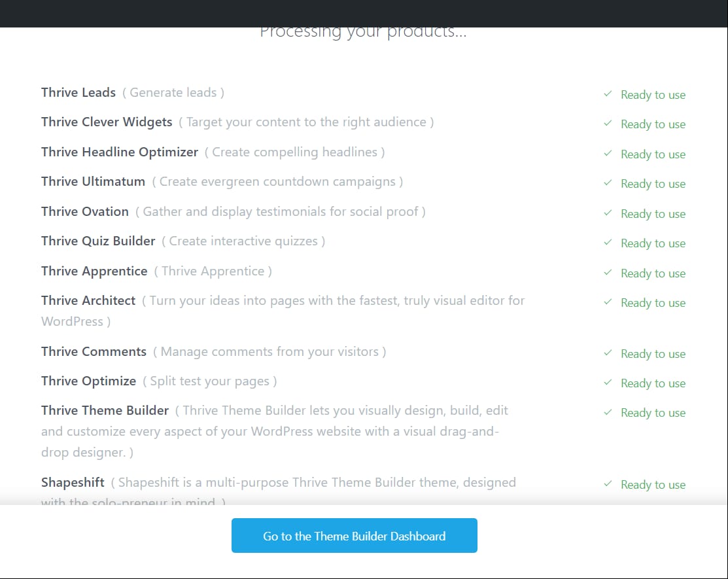Viewport: 728px width, 579px height.
Task: Click the checkmark icon beside Thrive Leads
Action: tap(607, 94)
